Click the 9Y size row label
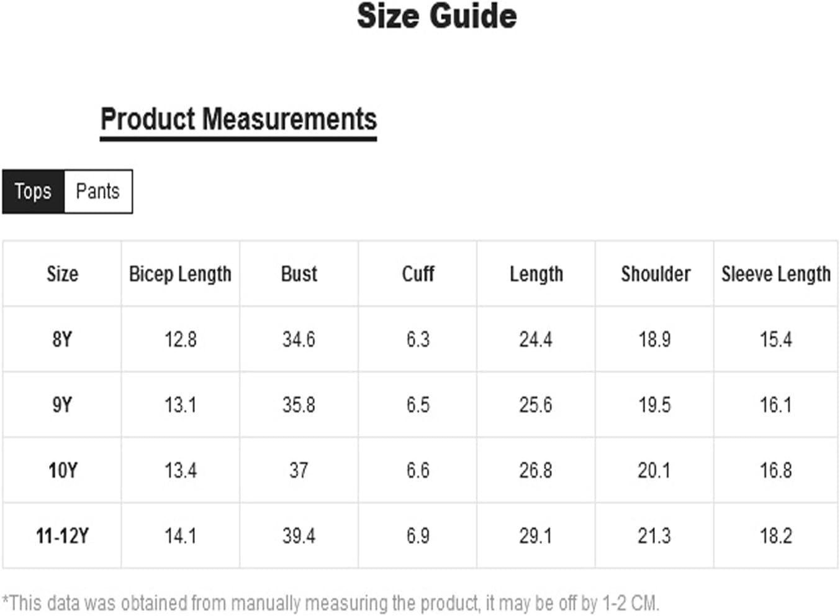Image resolution: width=840 pixels, height=616 pixels. [62, 405]
